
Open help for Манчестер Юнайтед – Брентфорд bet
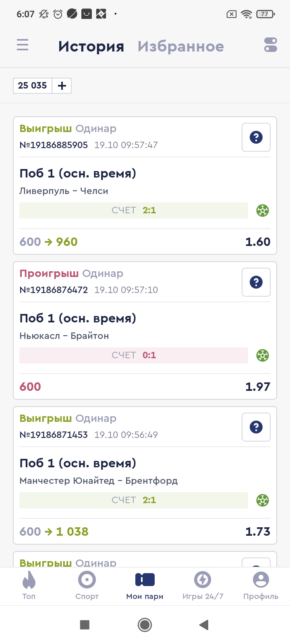click(x=256, y=427)
